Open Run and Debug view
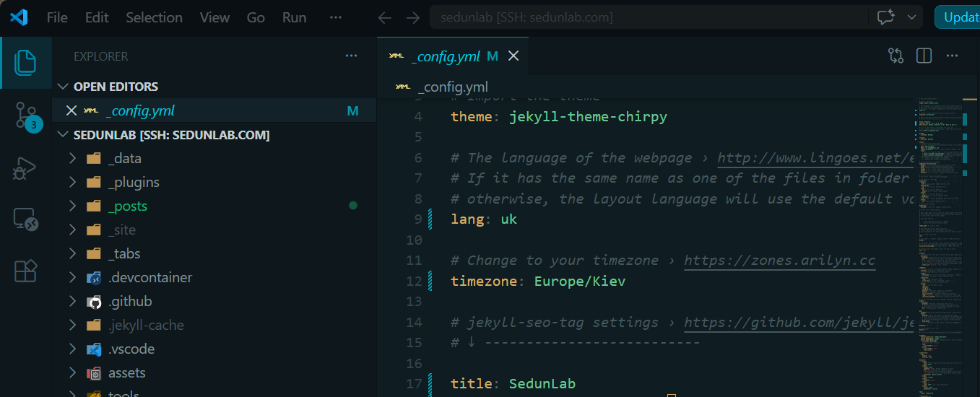The width and height of the screenshot is (980, 397). coord(25,167)
